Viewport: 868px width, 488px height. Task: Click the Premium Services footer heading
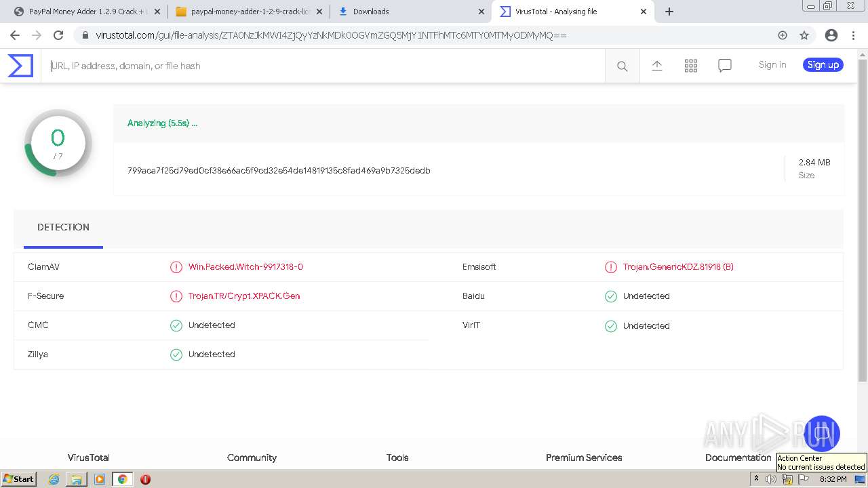click(584, 458)
